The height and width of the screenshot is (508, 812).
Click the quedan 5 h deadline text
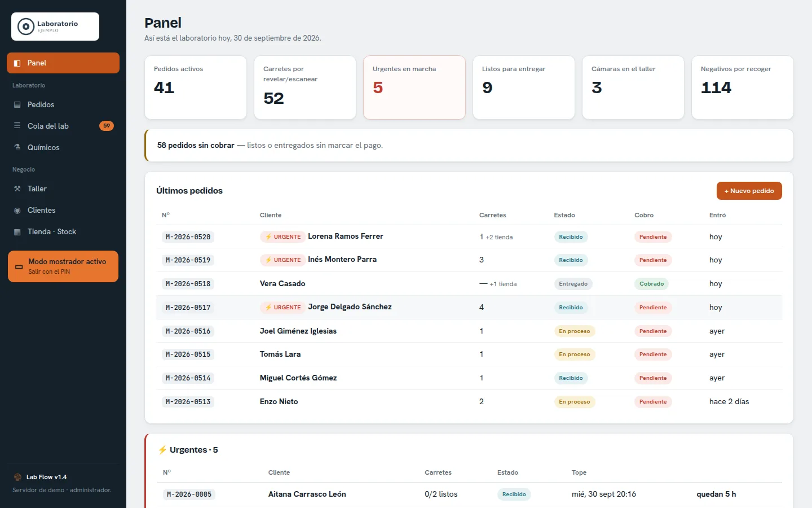coord(716,494)
